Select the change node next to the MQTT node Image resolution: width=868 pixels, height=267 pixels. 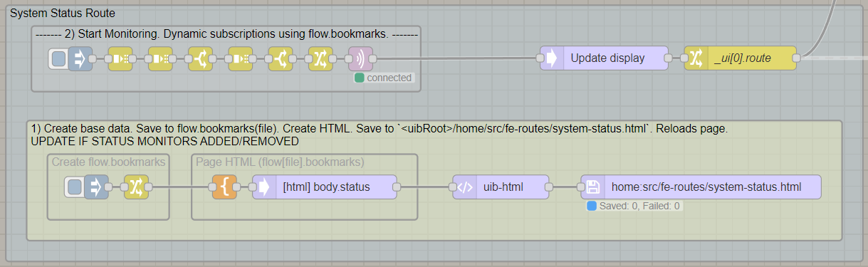click(x=320, y=58)
